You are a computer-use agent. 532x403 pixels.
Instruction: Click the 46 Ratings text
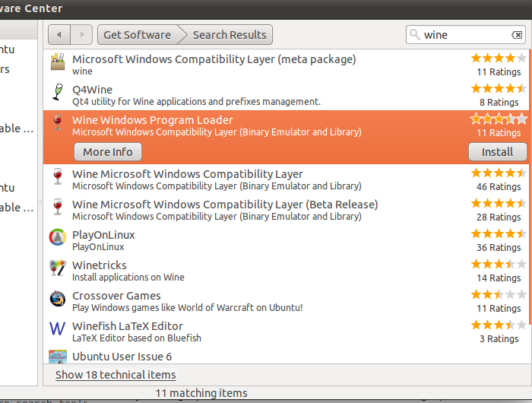[x=499, y=187]
